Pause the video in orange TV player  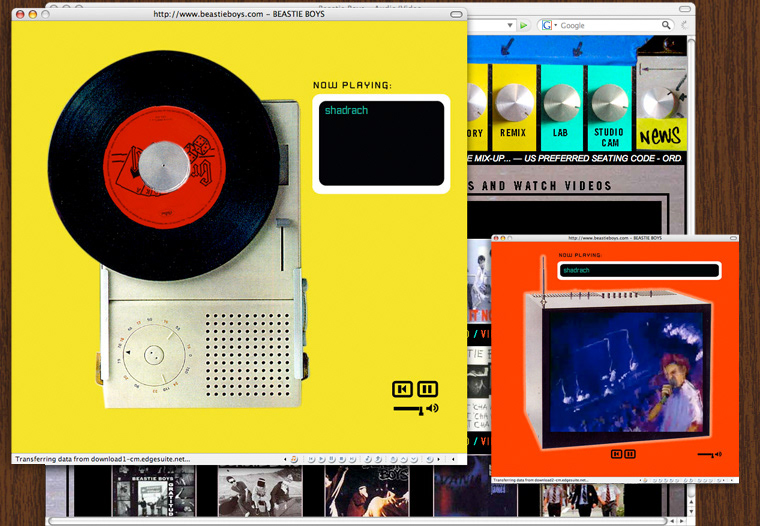pos(630,454)
